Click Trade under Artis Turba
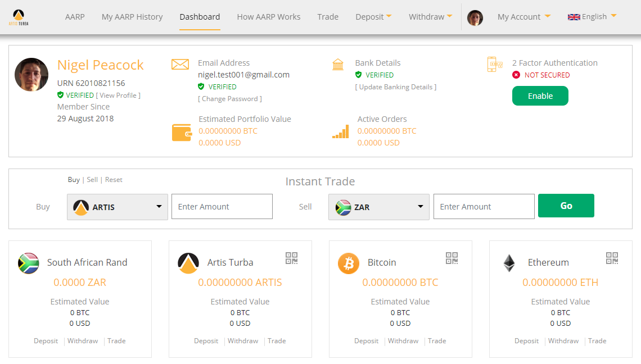 277,341
